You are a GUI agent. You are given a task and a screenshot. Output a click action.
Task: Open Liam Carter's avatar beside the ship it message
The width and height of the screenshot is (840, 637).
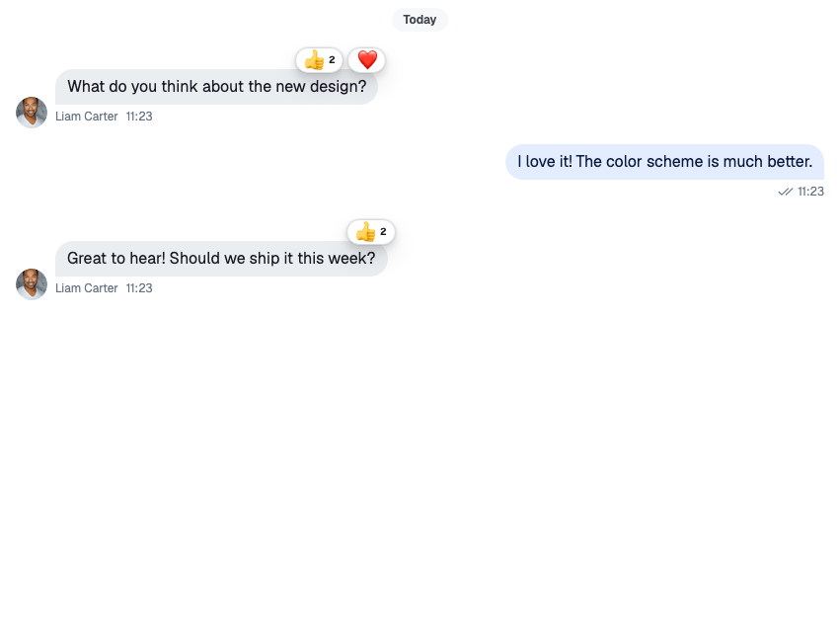pos(32,284)
